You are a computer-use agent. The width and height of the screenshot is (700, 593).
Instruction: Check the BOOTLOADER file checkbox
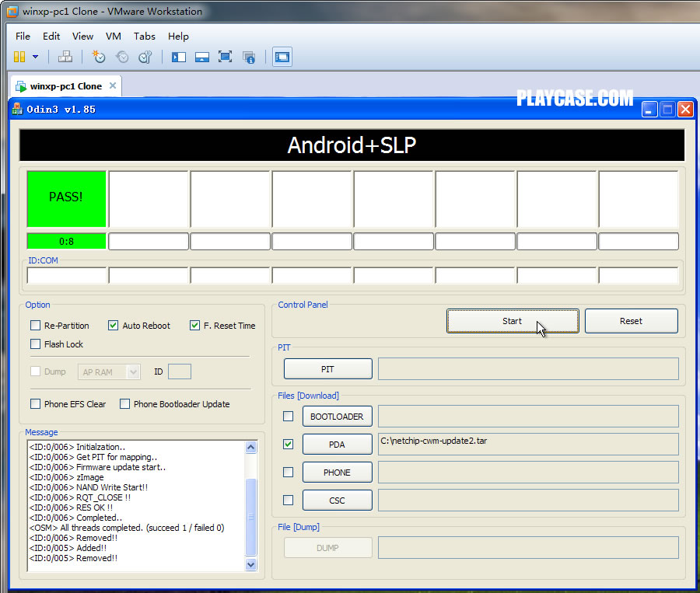click(289, 417)
